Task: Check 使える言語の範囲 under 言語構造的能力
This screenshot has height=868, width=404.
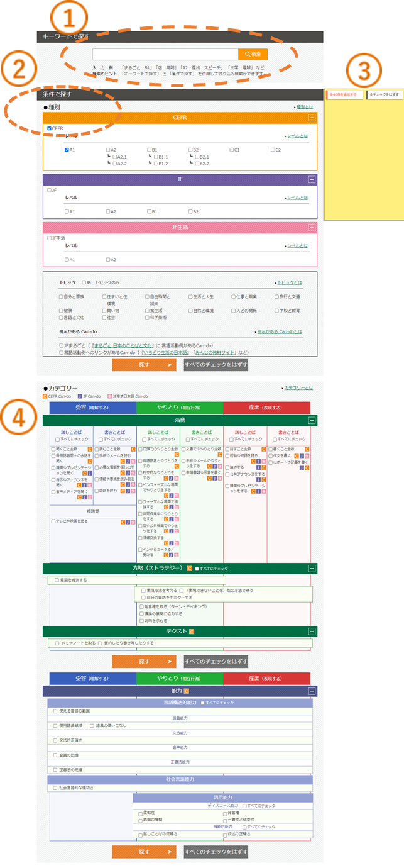Action: (55, 711)
